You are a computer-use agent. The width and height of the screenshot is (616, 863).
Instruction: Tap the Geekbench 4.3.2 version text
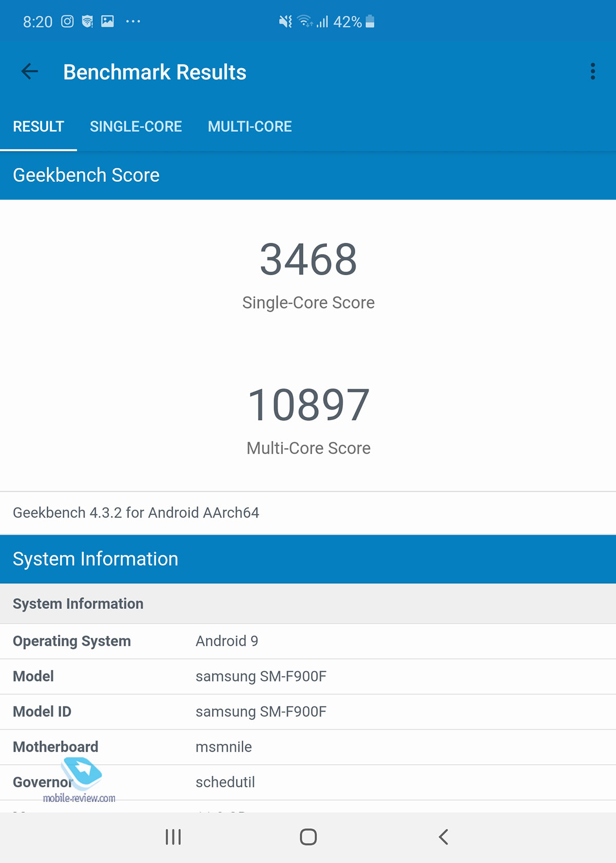[x=136, y=513]
